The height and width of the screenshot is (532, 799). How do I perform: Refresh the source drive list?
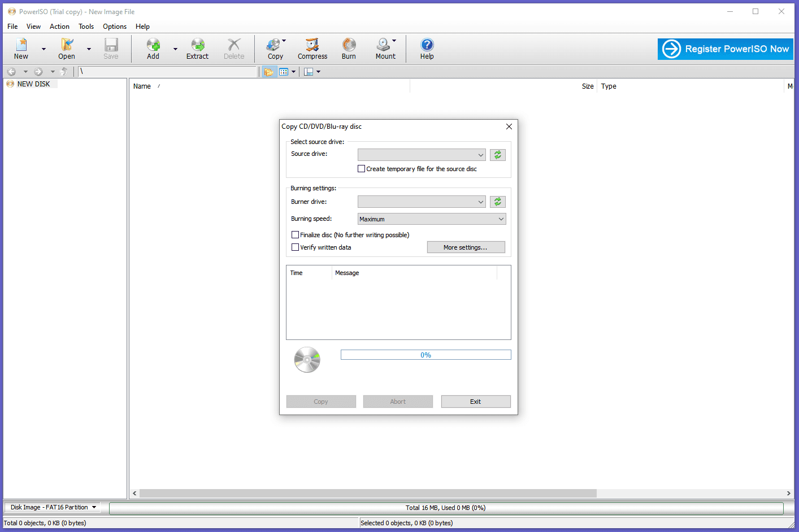coord(498,155)
